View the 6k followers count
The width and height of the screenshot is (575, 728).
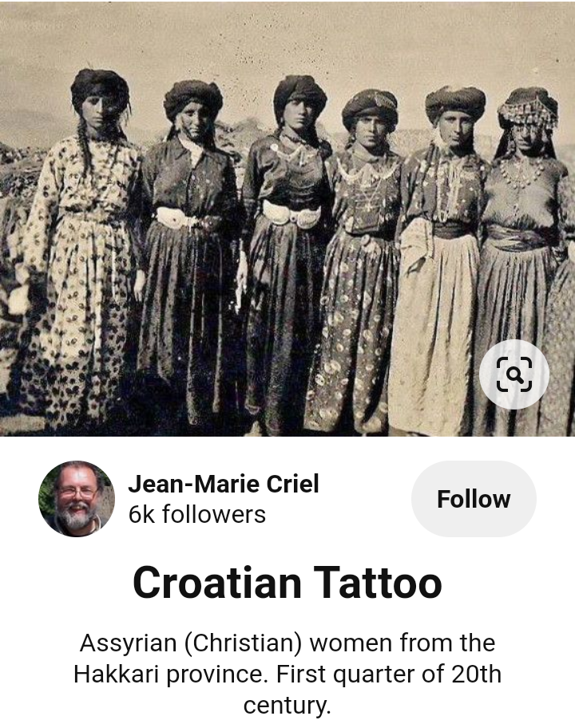(197, 514)
